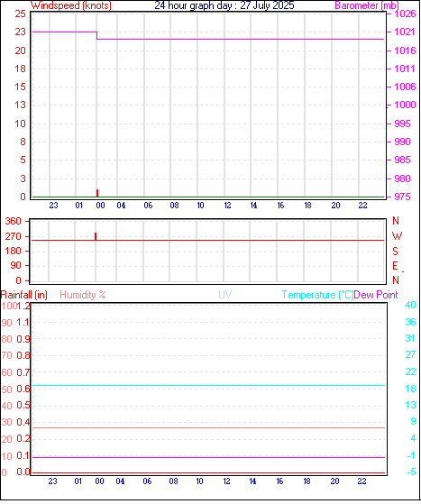Click the 180 degree wind direction label
421x504 pixels.
(x=13, y=251)
